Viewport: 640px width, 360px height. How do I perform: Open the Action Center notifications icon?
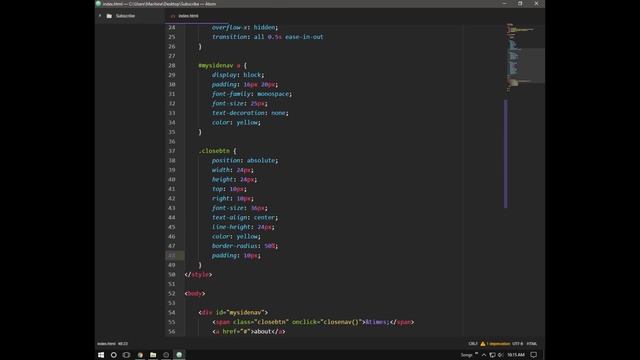click(x=533, y=355)
